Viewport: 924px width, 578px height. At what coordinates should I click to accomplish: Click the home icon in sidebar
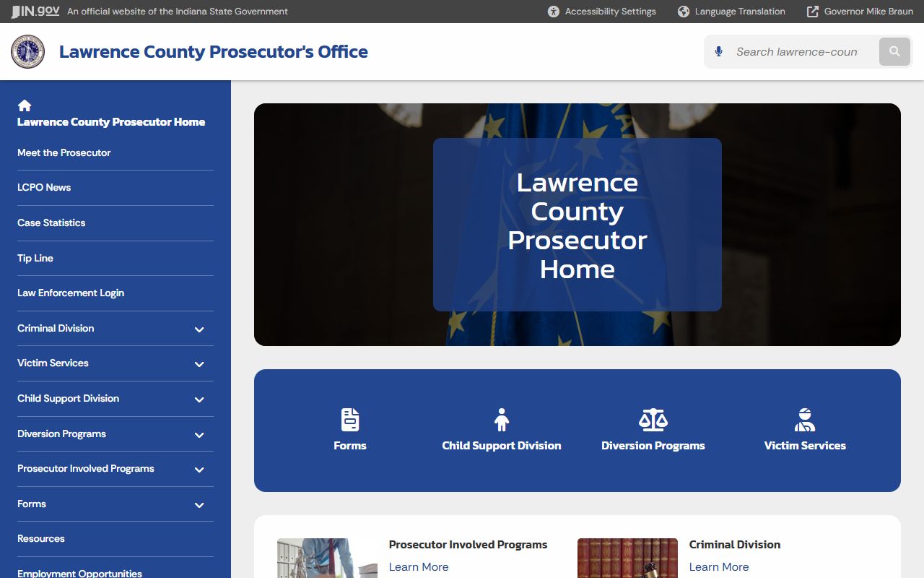point(25,105)
